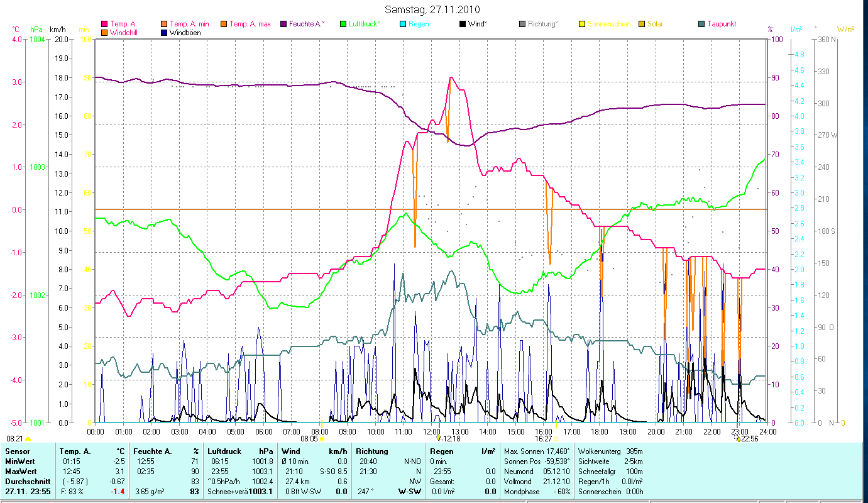Click the Temp. A. min legend swatch
868x503 pixels.
(x=164, y=24)
